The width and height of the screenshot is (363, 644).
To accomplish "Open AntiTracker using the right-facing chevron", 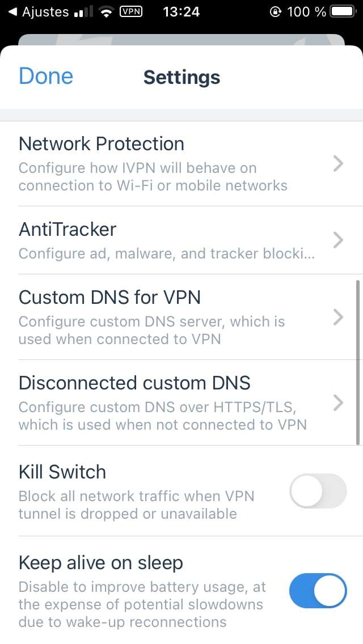I will click(339, 240).
